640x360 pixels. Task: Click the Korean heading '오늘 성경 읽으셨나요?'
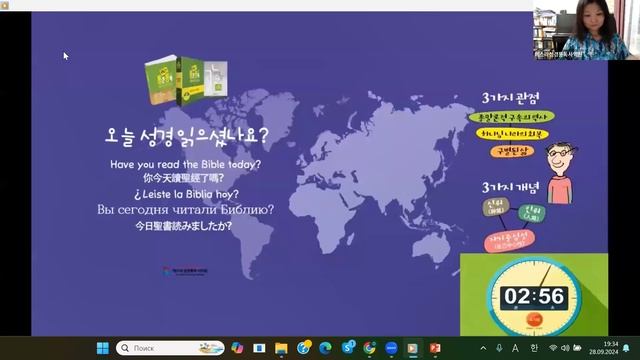187,136
